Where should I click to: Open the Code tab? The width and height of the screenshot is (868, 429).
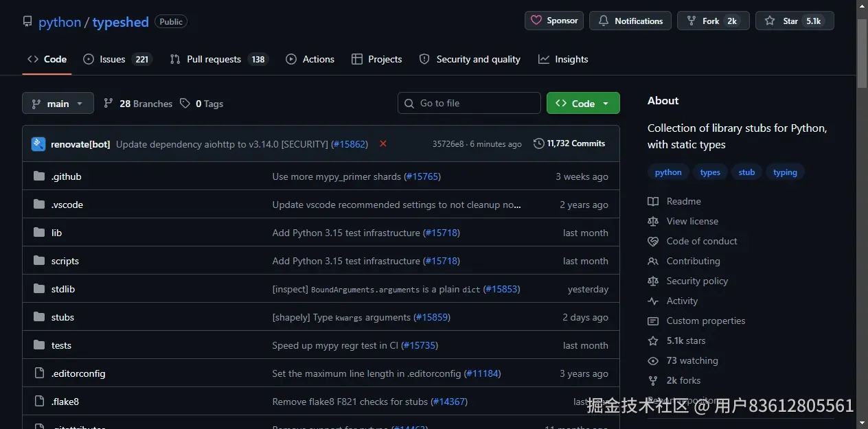(47, 59)
